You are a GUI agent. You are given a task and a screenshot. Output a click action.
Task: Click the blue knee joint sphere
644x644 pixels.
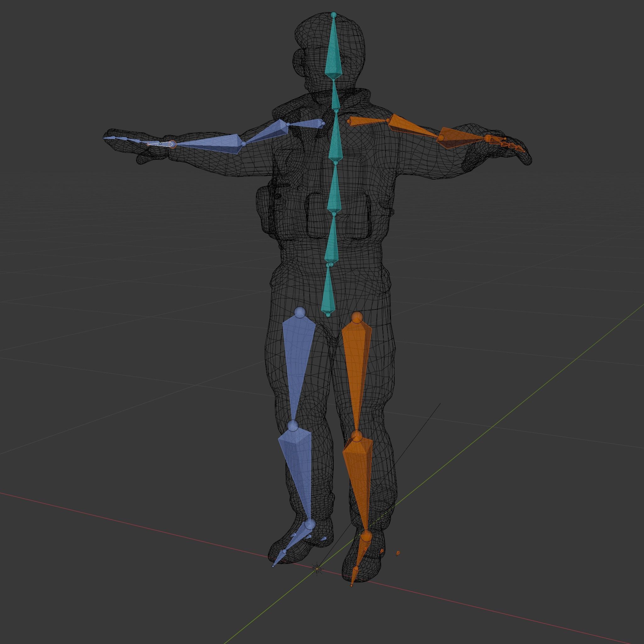(293, 426)
